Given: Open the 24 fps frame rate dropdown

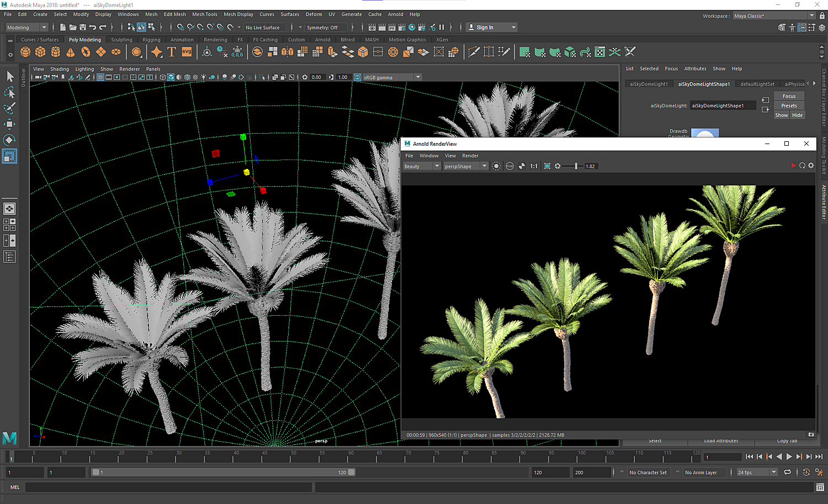Looking at the screenshot, I should (757, 472).
